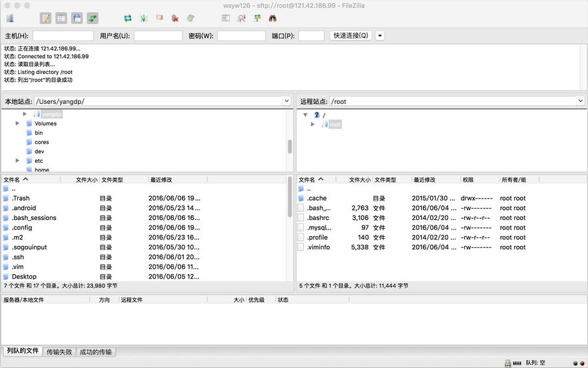Switch to the 传输失败 tab

(59, 352)
